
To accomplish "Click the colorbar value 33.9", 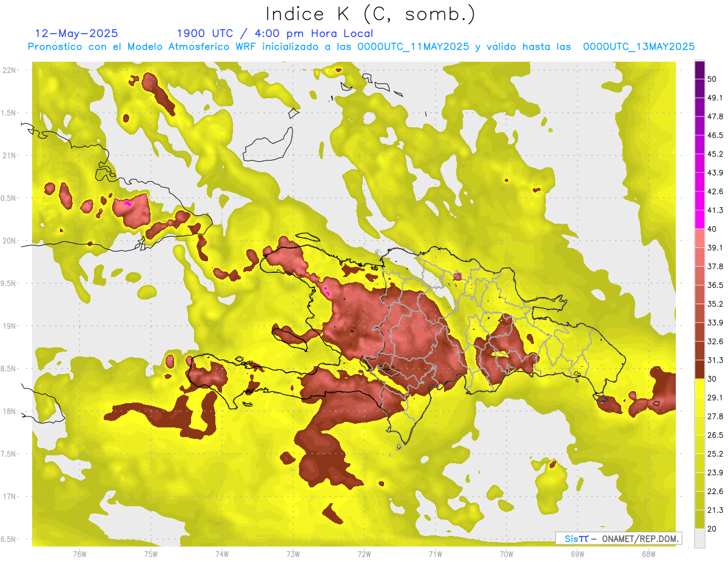I will [715, 323].
